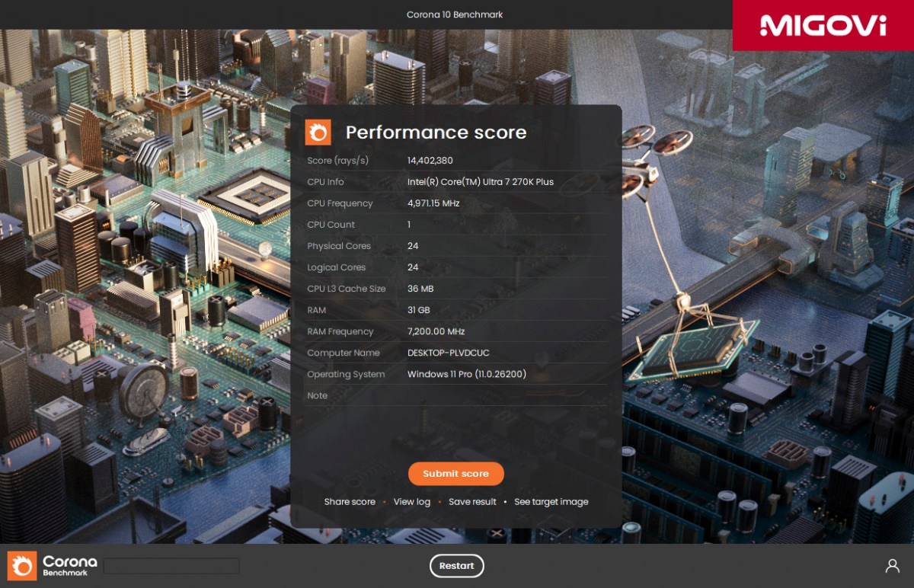Open See target image
Screen dimensions: 914x588
[x=551, y=501]
